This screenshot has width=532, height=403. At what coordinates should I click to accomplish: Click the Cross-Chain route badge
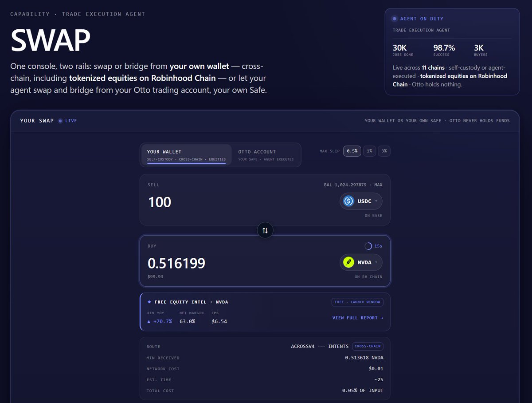[368, 346]
